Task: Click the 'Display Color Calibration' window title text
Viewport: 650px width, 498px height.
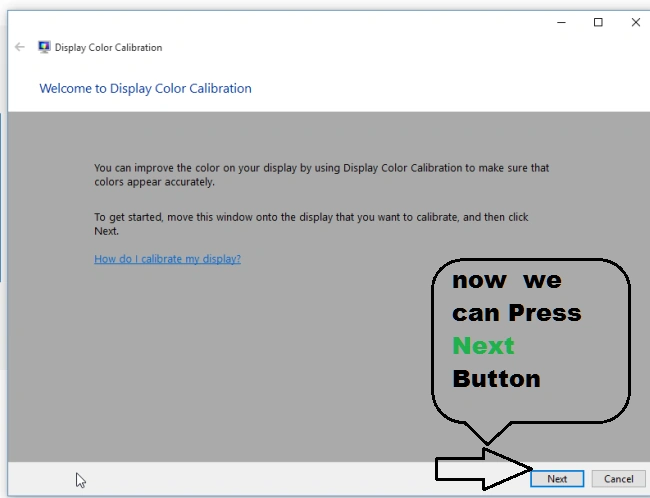Action: point(108,47)
